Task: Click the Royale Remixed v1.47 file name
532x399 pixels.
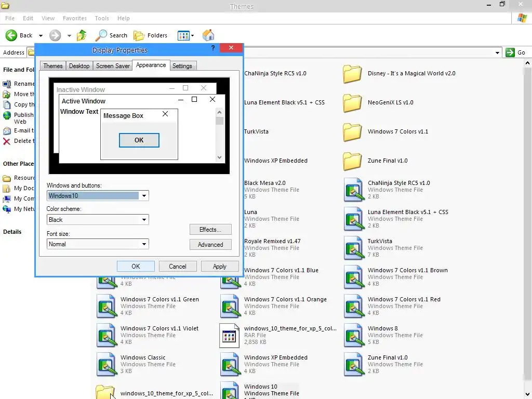Action: click(x=272, y=241)
